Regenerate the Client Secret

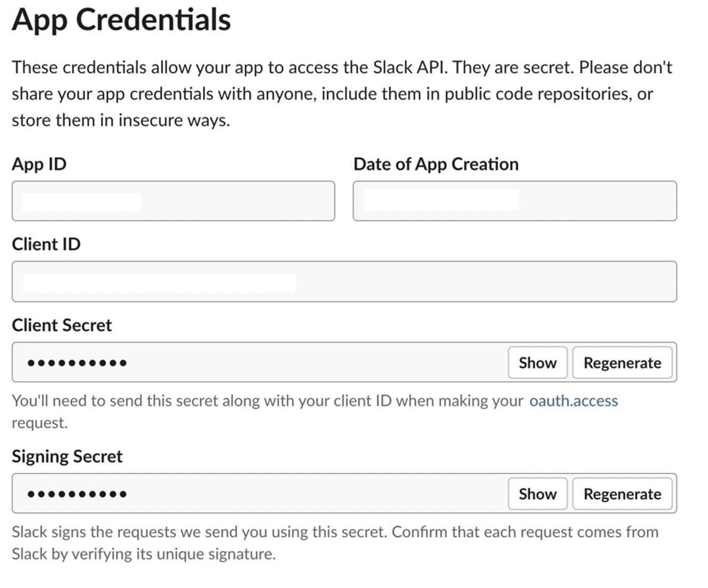[622, 363]
